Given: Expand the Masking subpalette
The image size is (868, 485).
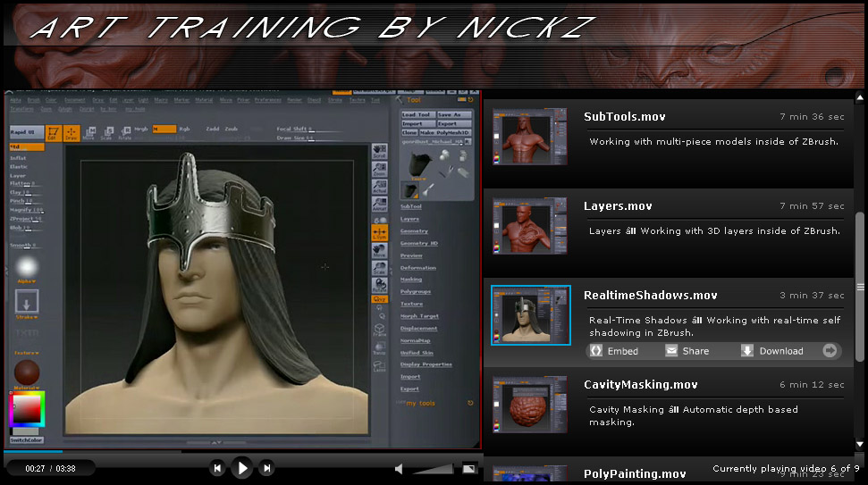Looking at the screenshot, I should [x=410, y=280].
